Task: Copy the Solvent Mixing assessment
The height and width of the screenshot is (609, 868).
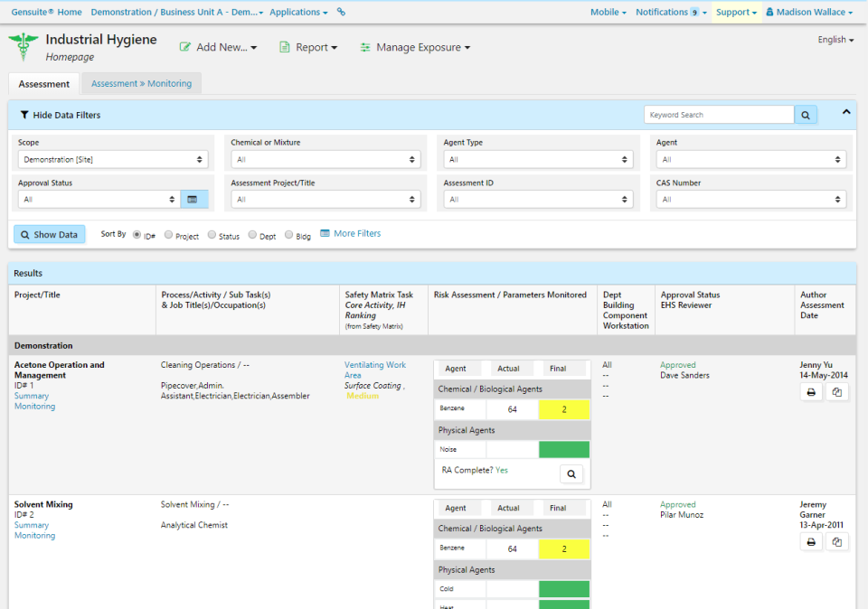Action: tap(837, 542)
